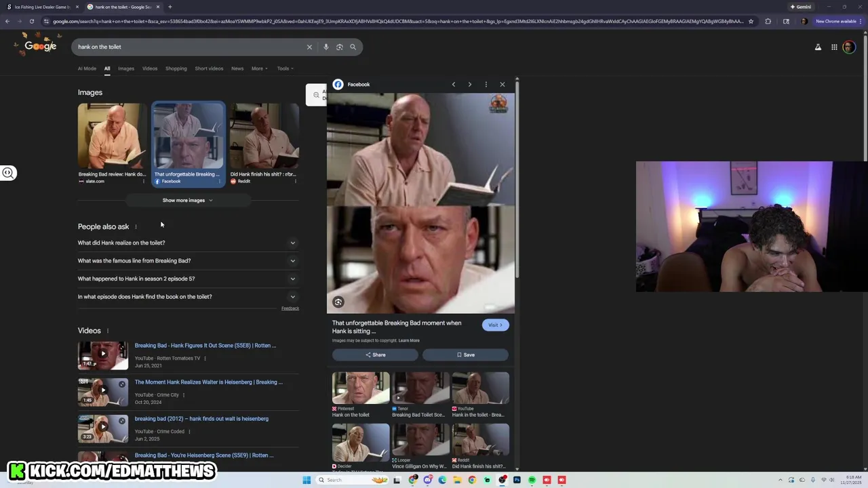Close the Ice Fishing Live Dealer tab

coord(77,7)
